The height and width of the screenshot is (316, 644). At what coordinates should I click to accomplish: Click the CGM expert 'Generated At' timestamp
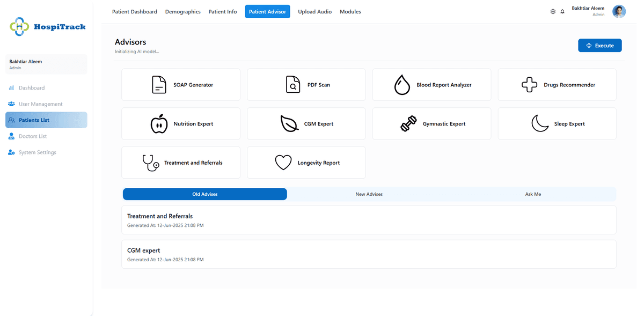tap(165, 260)
